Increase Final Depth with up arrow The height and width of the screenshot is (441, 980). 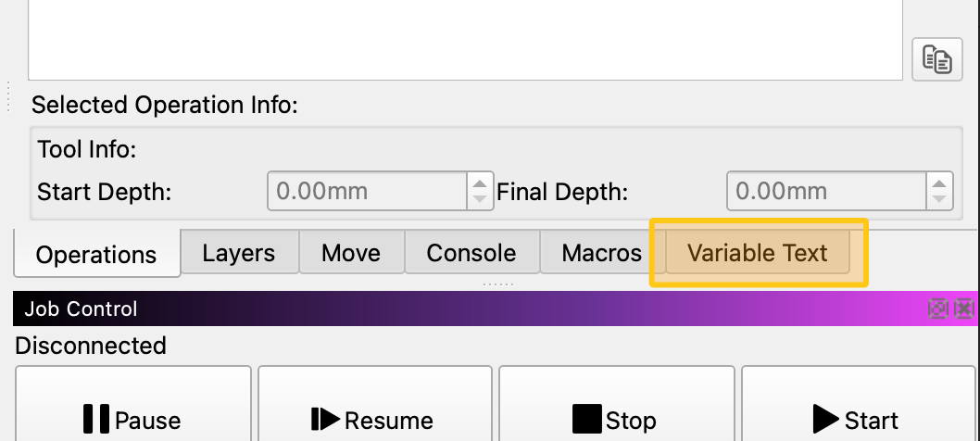point(939,183)
